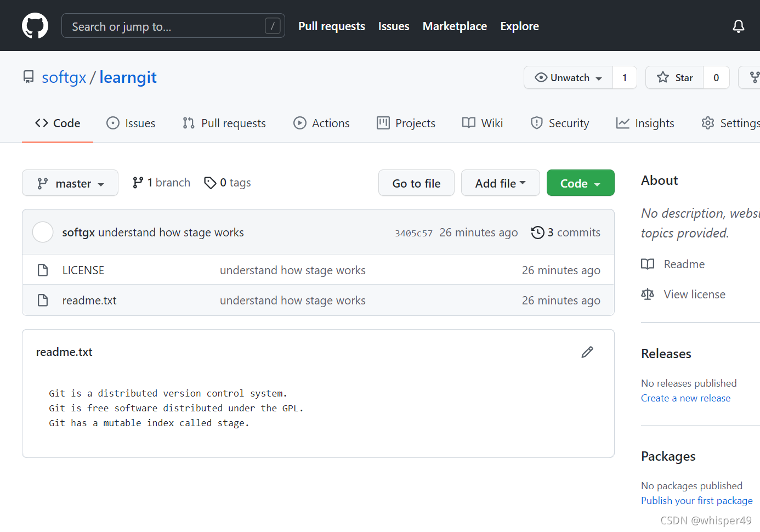The width and height of the screenshot is (760, 532).
Task: Open the latest commit message in header
Action: [x=171, y=233]
